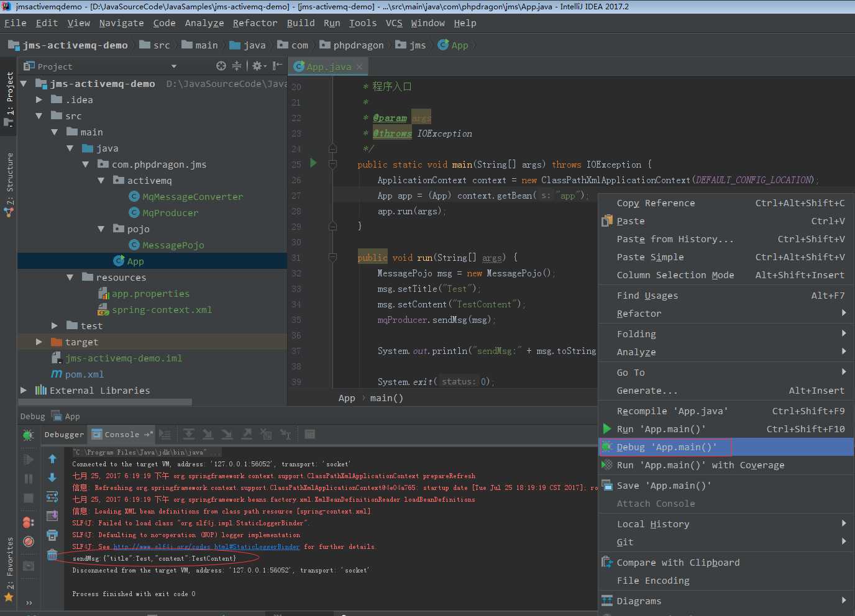Clear console with trash icon

click(x=52, y=555)
